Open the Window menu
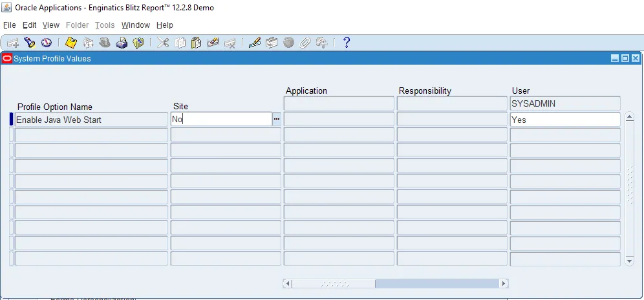 coord(136,25)
